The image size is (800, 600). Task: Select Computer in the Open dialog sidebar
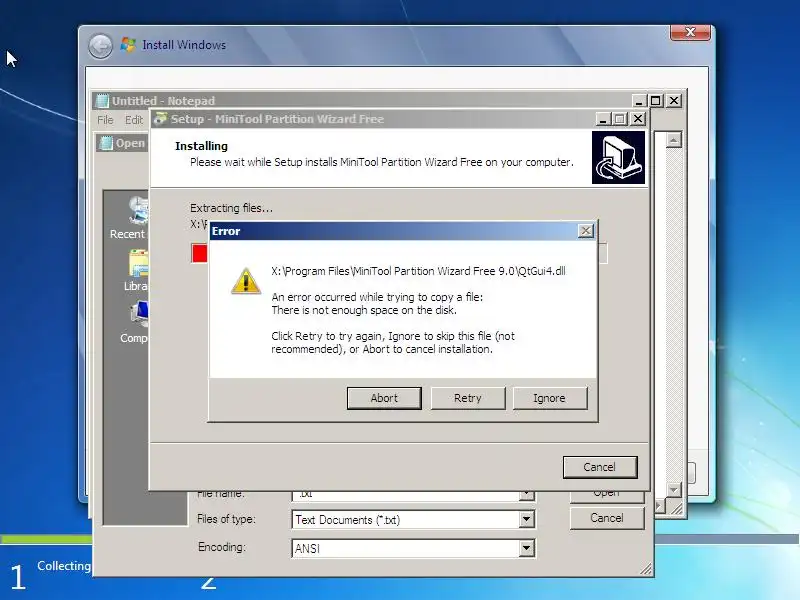tap(134, 322)
